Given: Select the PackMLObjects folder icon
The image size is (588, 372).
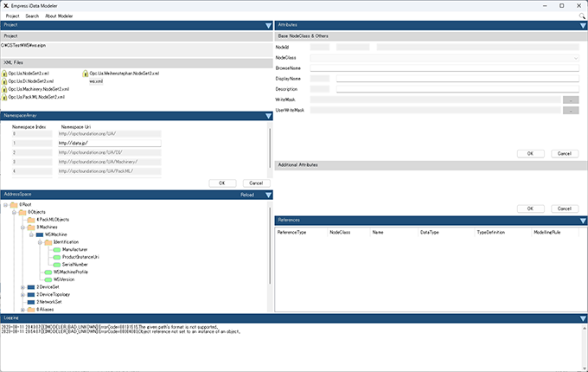Looking at the screenshot, I should pyautogui.click(x=31, y=220).
